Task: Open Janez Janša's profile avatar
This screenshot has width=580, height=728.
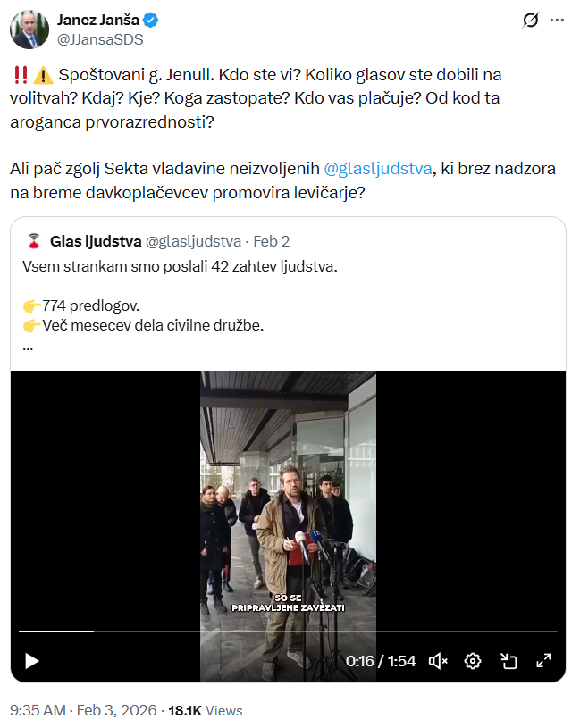Action: pyautogui.click(x=29, y=29)
